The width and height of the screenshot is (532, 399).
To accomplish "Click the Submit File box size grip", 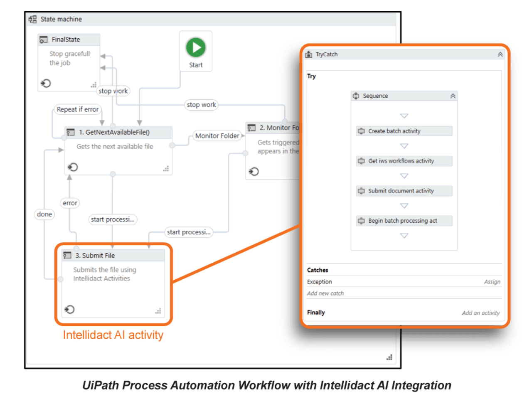I will coord(158,311).
